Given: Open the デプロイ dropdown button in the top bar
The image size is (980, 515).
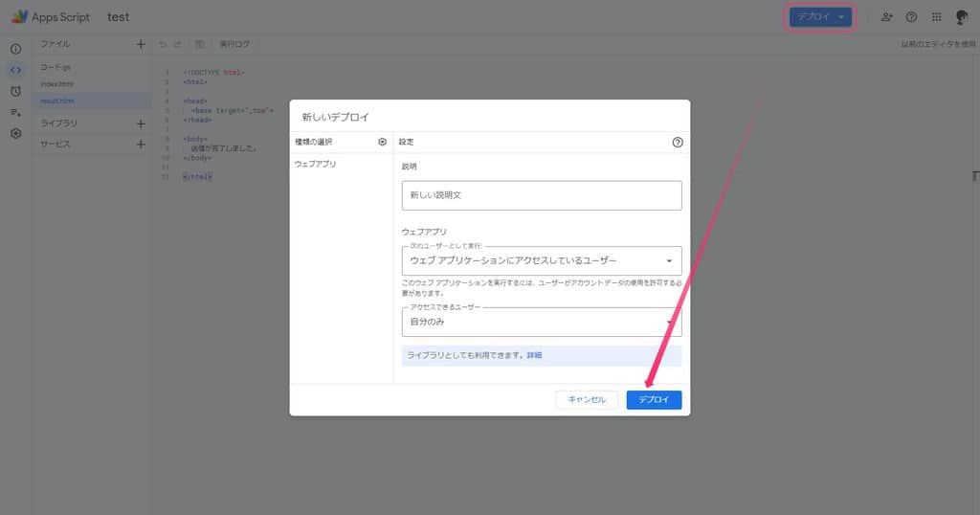Looking at the screenshot, I should pos(820,17).
